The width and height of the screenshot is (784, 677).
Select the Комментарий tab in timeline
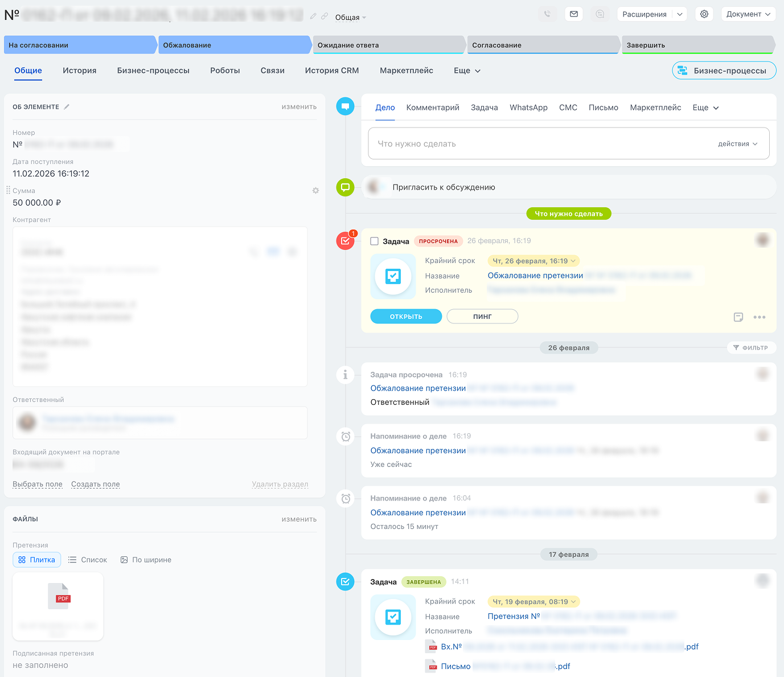coord(433,108)
